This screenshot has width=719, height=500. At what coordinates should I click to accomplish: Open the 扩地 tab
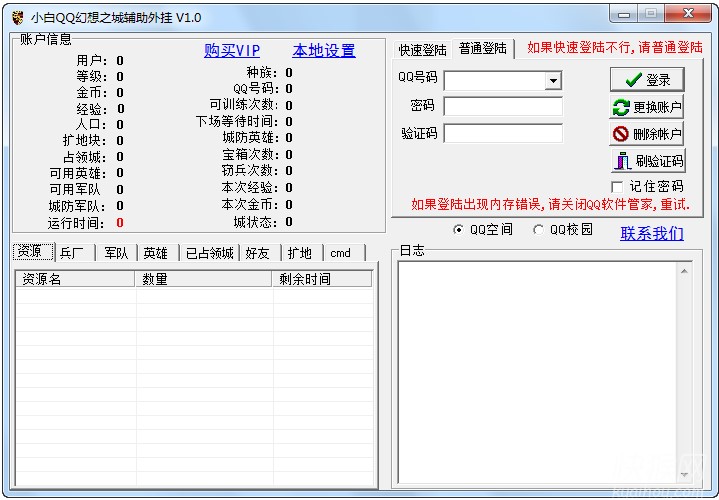302,253
